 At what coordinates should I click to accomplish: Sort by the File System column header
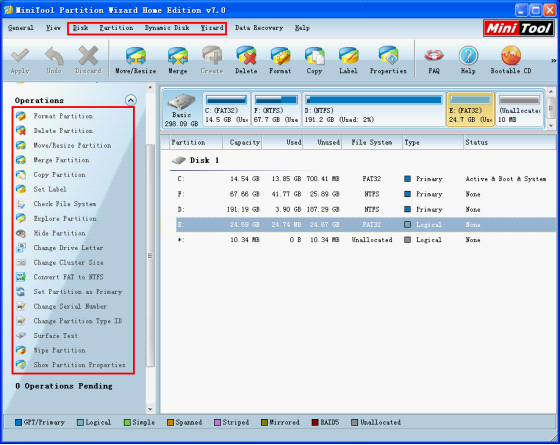click(372, 142)
